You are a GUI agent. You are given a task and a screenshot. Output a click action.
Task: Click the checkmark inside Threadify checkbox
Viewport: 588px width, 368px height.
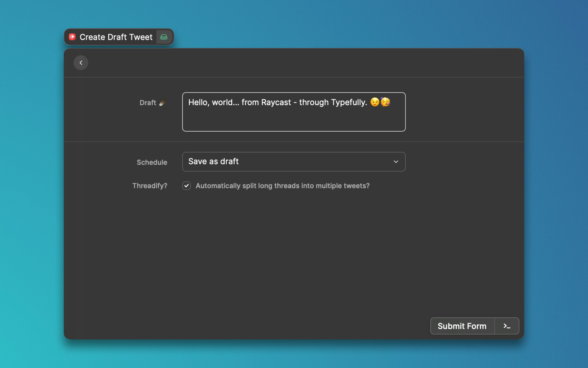click(186, 186)
